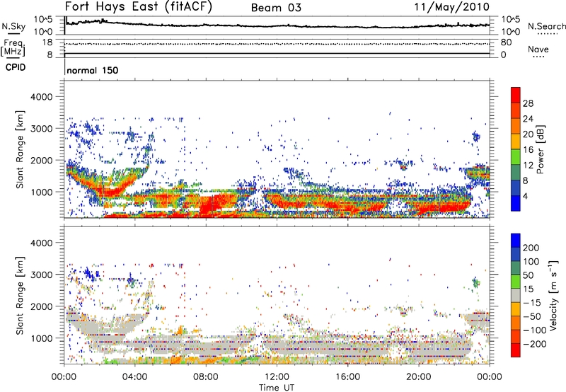566x392 pixels.
Task: Click the power panel 'Slant Range [km]' label
Action: pos(20,149)
